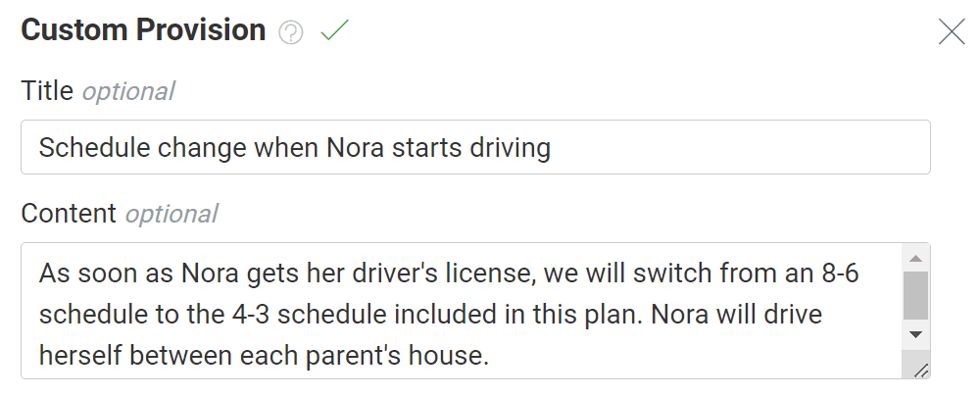Click the Content scrollbar thumb

pyautogui.click(x=915, y=295)
